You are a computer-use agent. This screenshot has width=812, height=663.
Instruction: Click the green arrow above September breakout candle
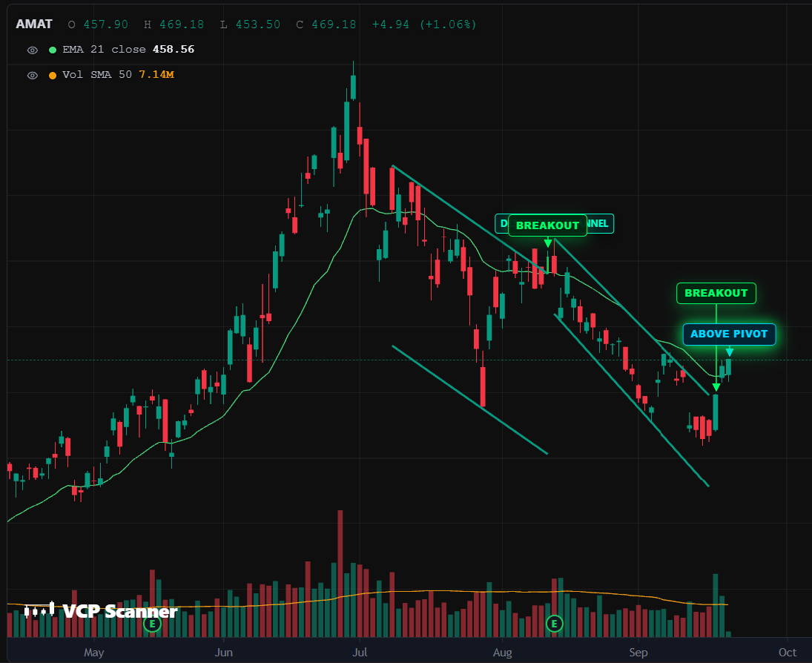[716, 387]
